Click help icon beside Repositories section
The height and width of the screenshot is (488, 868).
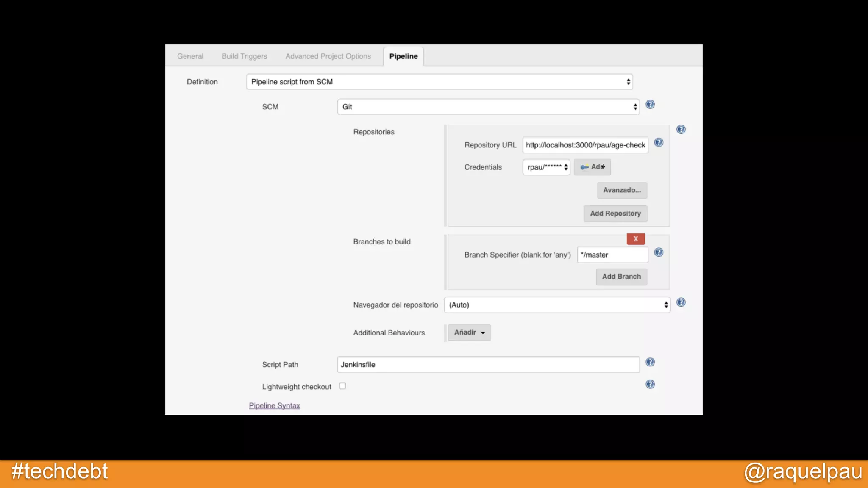(681, 129)
